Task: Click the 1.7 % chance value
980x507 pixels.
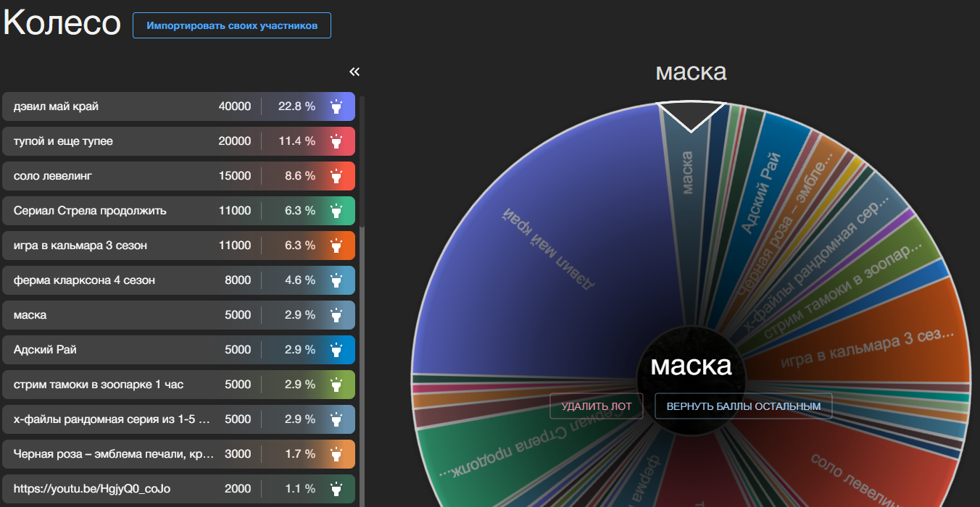Action: tap(300, 454)
